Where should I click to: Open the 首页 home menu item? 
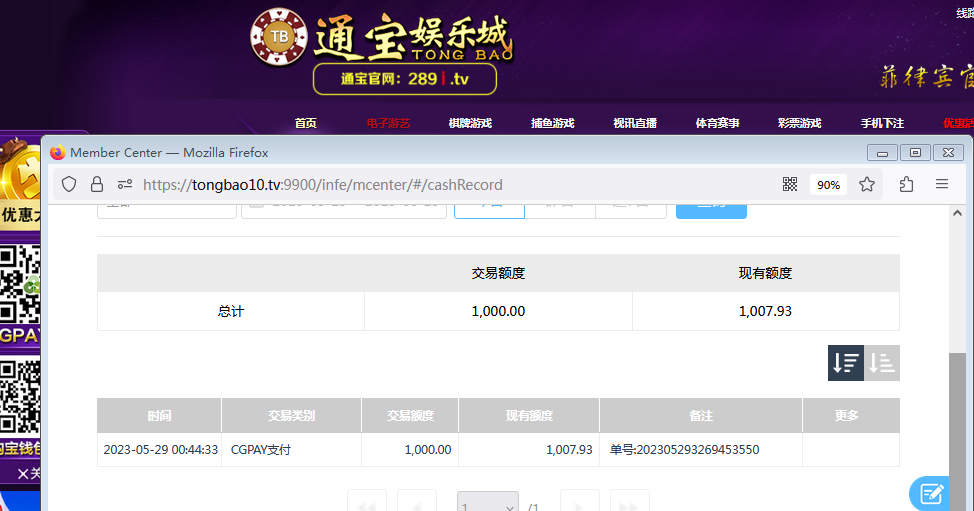[x=305, y=123]
